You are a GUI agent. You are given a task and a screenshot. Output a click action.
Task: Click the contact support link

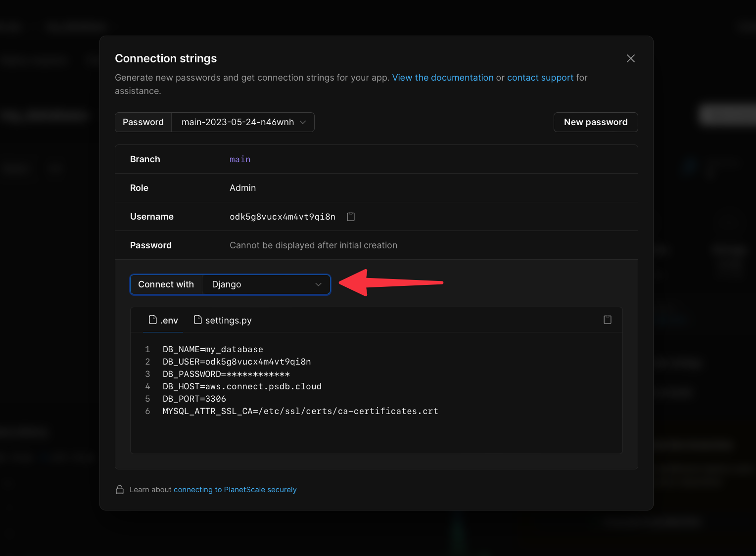(540, 78)
